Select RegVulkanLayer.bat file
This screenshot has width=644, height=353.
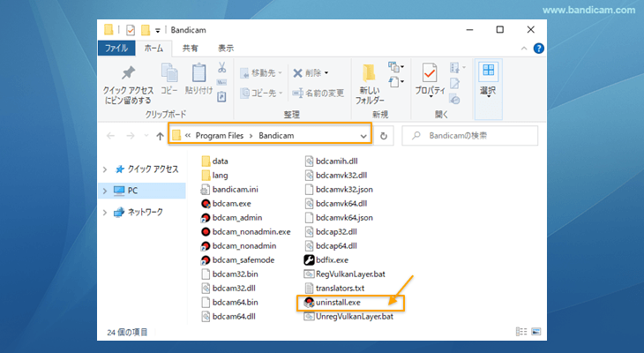click(x=345, y=274)
